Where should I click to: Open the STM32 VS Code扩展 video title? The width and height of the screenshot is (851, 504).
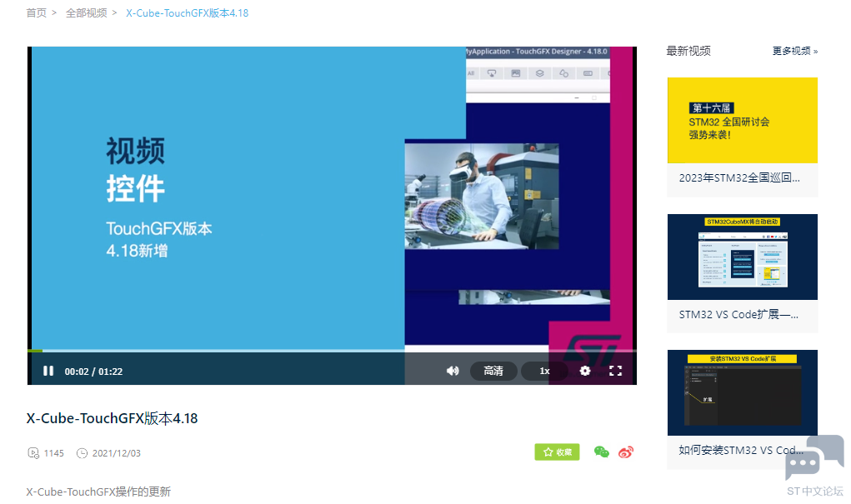738,315
